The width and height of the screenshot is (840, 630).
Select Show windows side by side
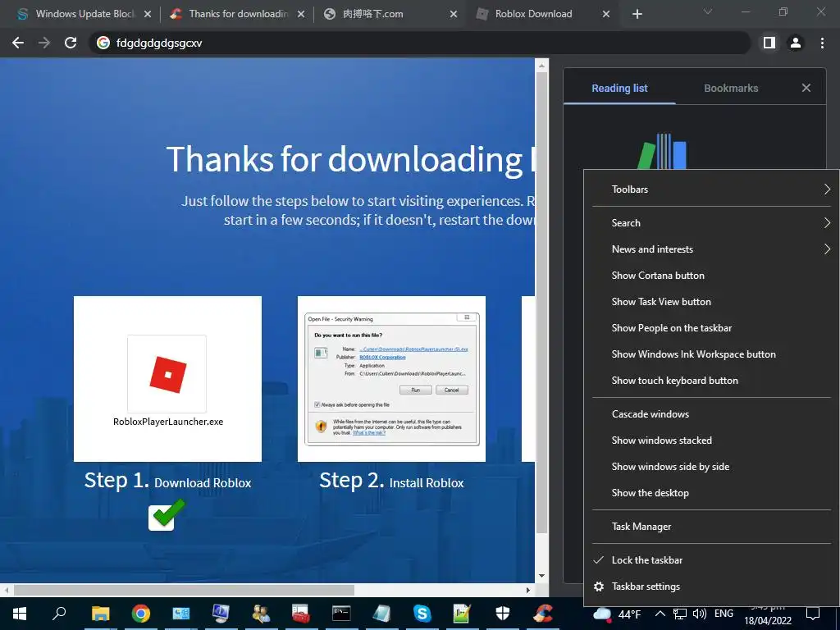click(711, 467)
